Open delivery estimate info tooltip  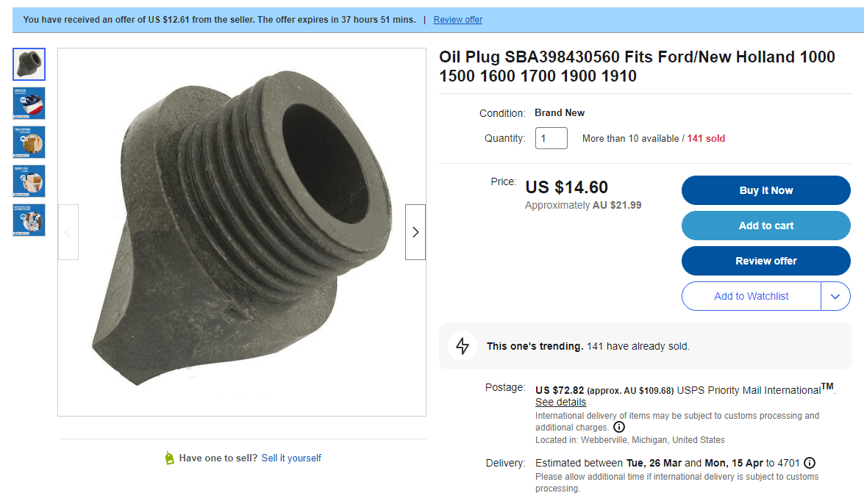pos(810,463)
